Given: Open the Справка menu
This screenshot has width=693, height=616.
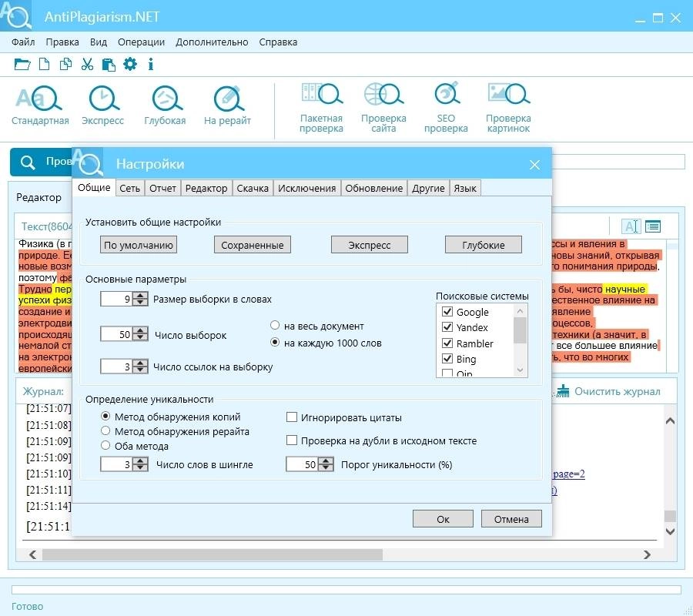Looking at the screenshot, I should tap(278, 42).
